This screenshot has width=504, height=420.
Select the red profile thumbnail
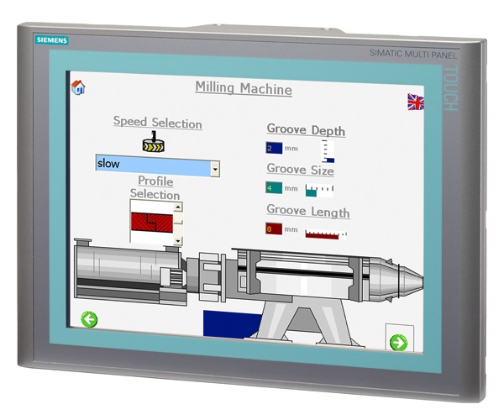152,222
